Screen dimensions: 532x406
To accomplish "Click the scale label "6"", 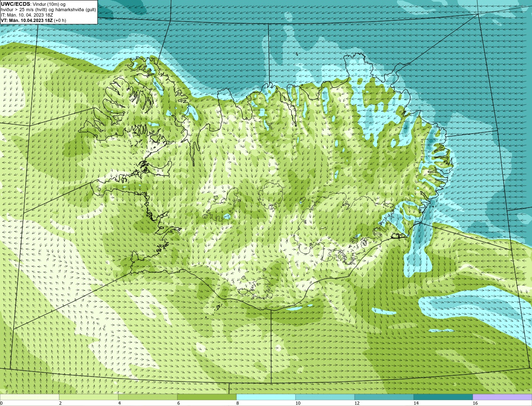I will point(179,403).
